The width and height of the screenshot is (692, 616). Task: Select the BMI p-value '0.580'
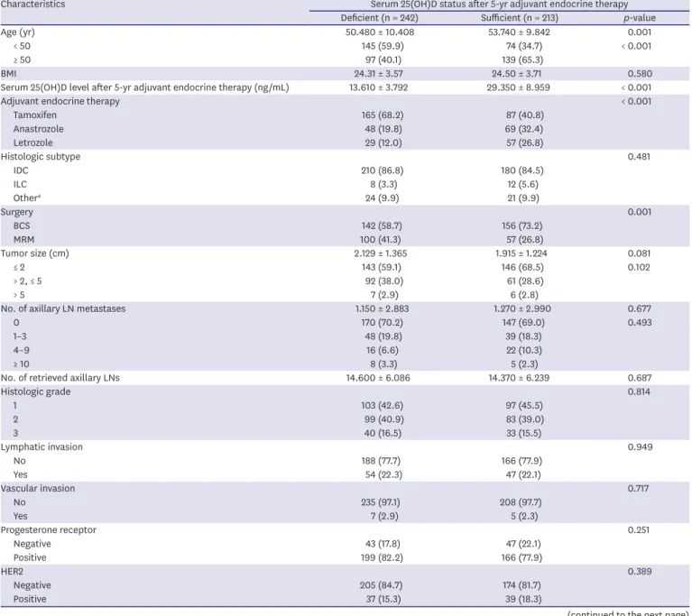[640, 74]
